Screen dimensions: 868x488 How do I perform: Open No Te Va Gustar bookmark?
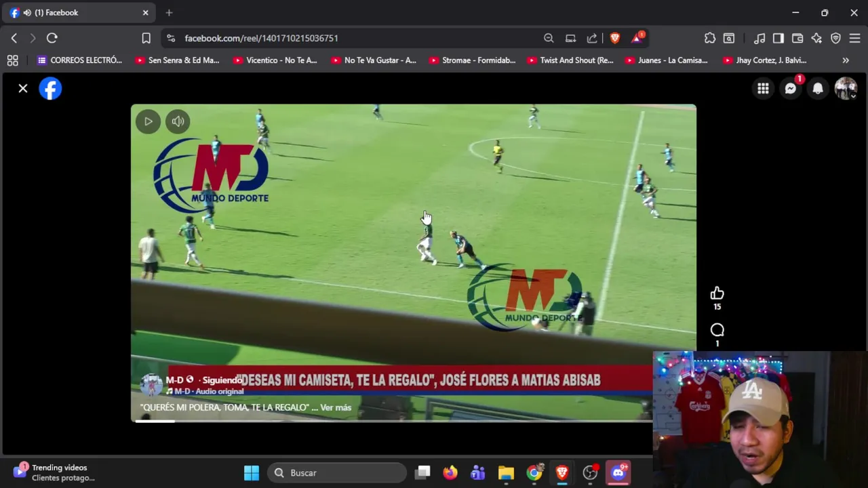373,60
